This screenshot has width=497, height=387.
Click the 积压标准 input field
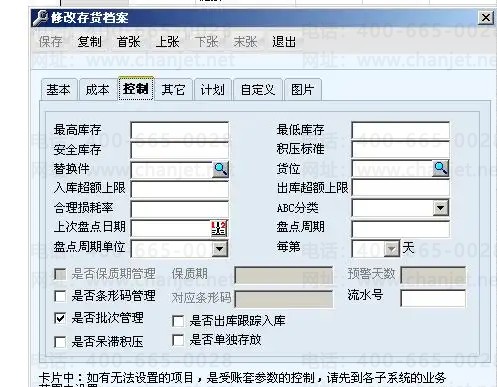pos(400,149)
